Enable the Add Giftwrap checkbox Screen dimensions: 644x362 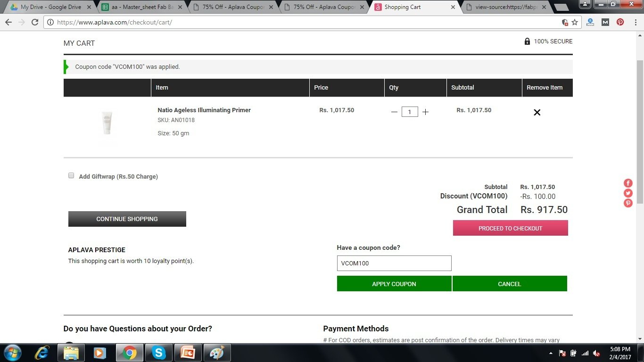click(71, 175)
